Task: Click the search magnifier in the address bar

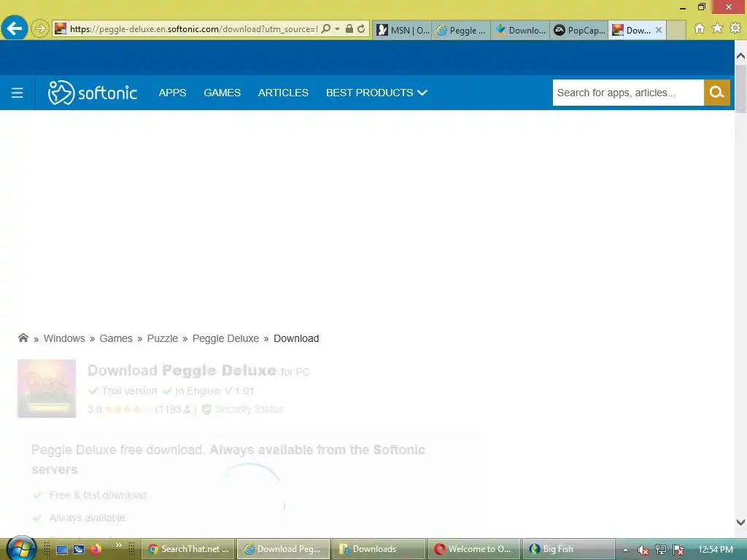Action: tap(326, 28)
